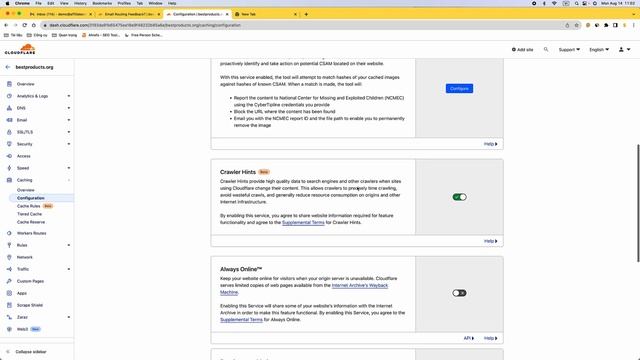
Task: Open Scrape Shield in sidebar
Action: pyautogui.click(x=30, y=305)
